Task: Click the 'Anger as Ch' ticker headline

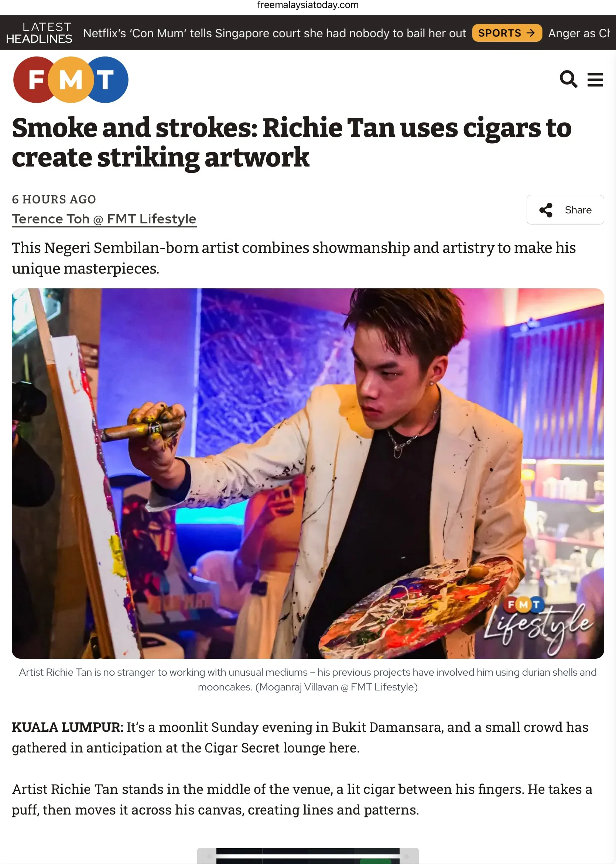Action: [579, 33]
